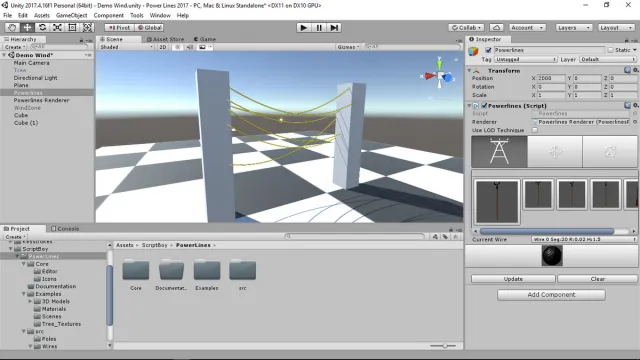This screenshot has height=360, width=640.
Task: Open the Account dropdown
Action: click(x=527, y=27)
